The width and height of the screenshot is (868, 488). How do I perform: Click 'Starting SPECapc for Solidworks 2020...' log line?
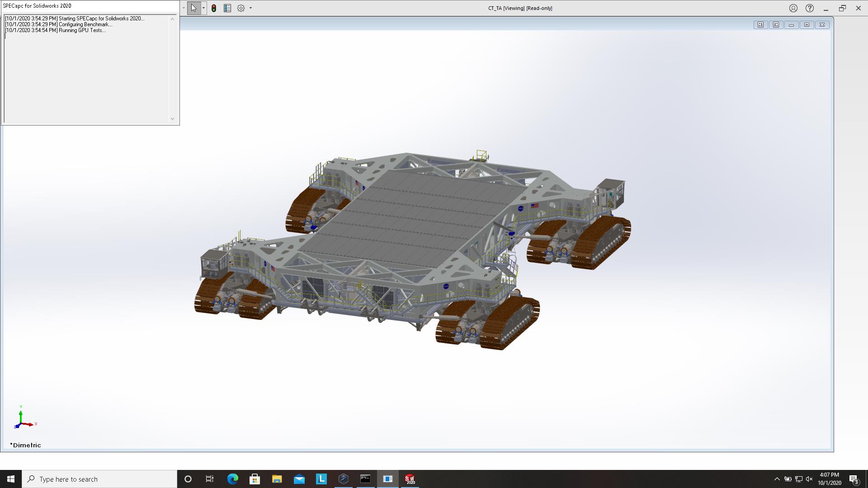tap(75, 19)
